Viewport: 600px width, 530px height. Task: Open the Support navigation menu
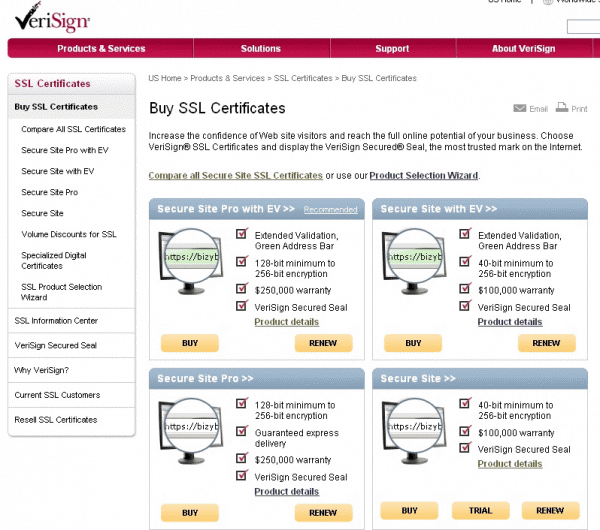(392, 48)
